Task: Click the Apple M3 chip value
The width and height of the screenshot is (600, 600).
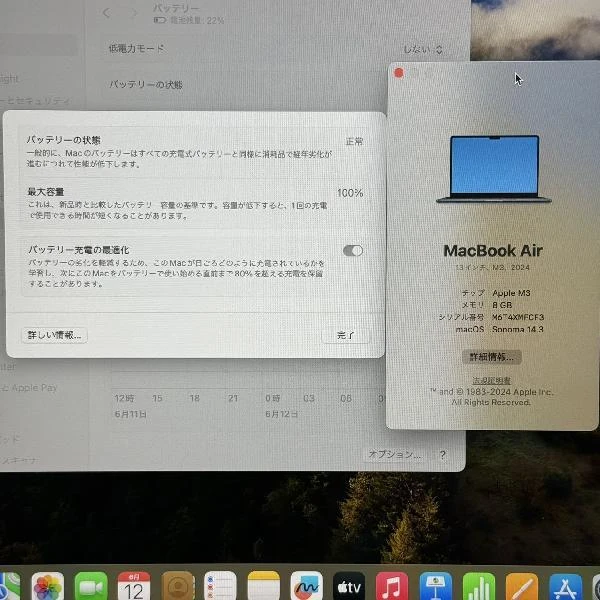Action: 511,293
